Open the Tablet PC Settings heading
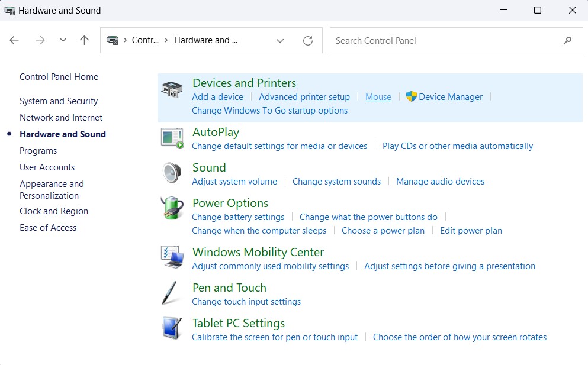 pos(239,324)
